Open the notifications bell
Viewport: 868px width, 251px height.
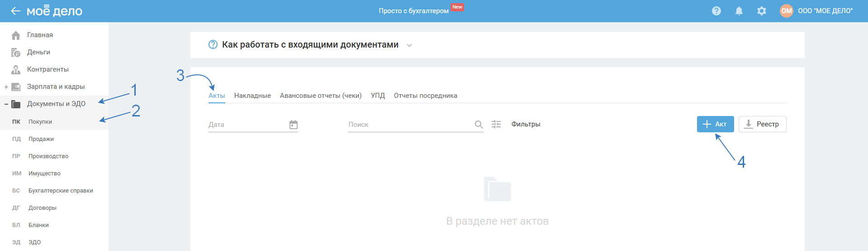click(739, 11)
